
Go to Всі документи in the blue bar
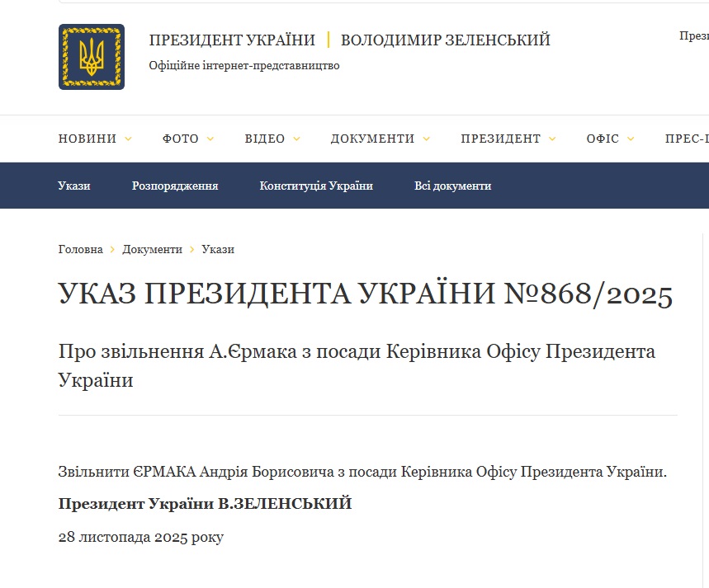[452, 186]
